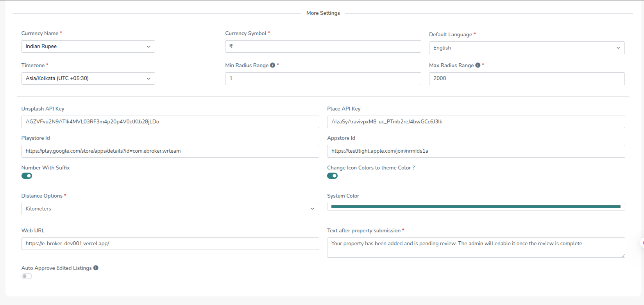Screen dimensions: 644x305
Task: Enable Auto Approve Edited Listings switch
Action: click(x=27, y=276)
